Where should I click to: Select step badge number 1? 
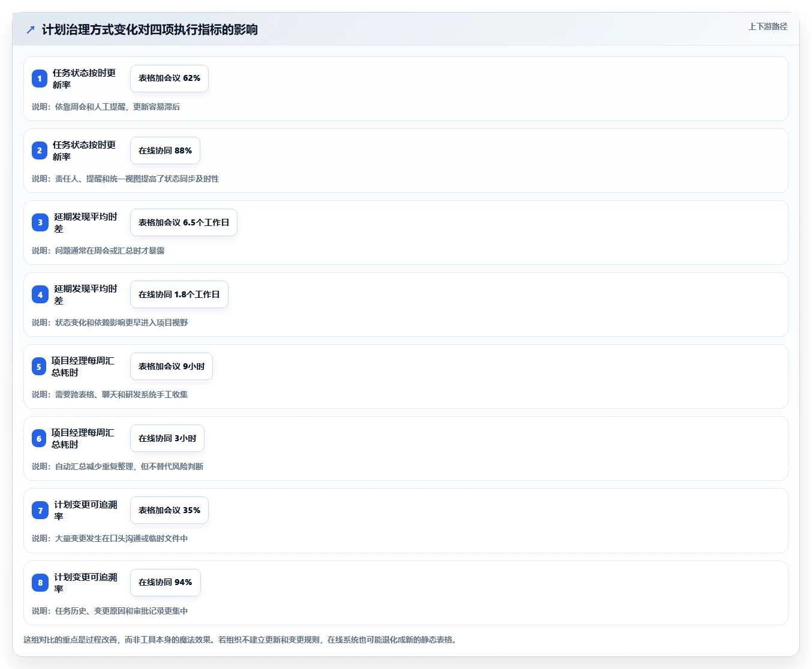coord(40,79)
